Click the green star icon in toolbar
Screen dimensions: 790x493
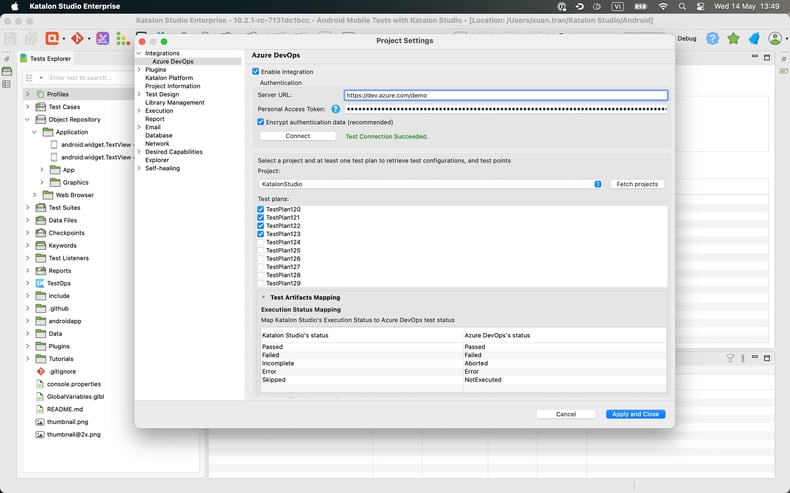(733, 38)
